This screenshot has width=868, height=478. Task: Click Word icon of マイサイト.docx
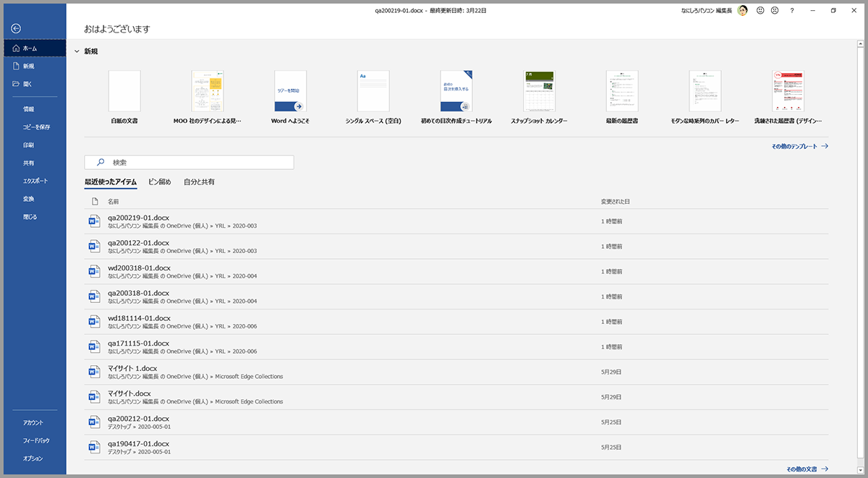tap(93, 396)
